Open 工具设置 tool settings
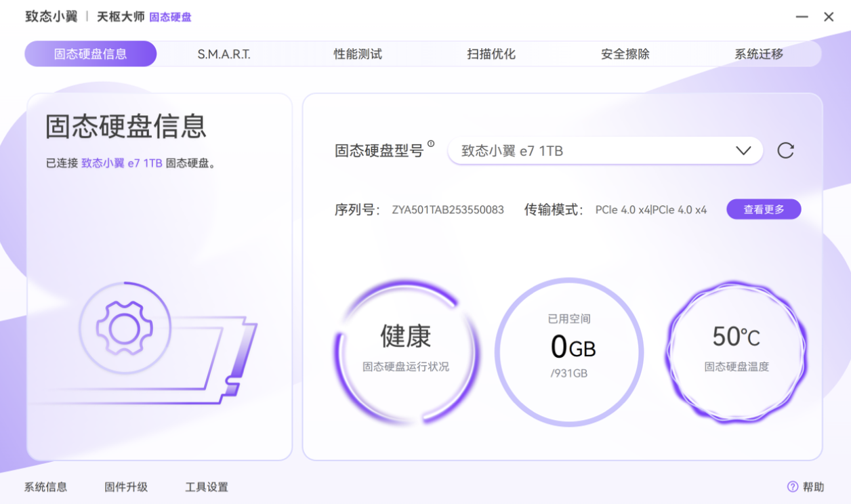 (207, 487)
